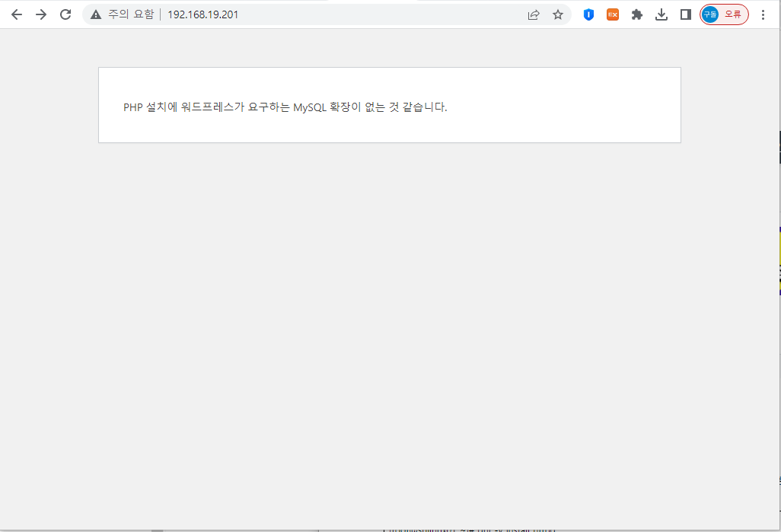Open the not-secure warning site info
The height and width of the screenshot is (532, 781).
tap(122, 14)
